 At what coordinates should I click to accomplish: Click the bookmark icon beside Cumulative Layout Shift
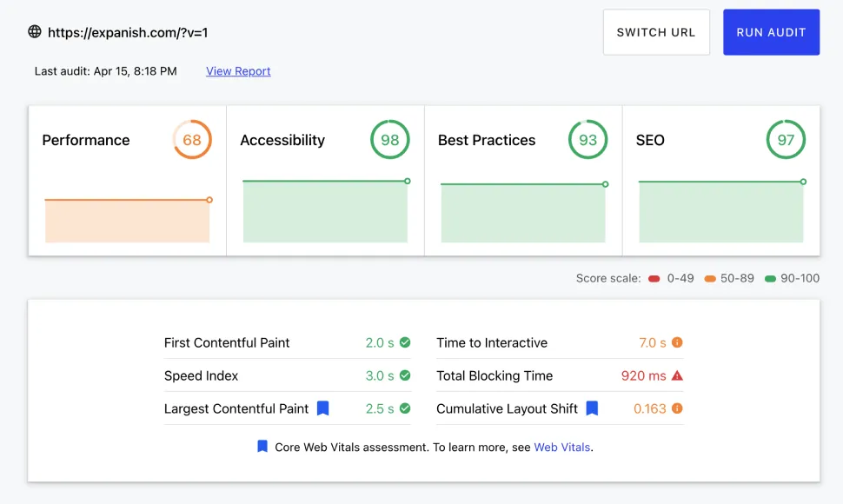592,408
